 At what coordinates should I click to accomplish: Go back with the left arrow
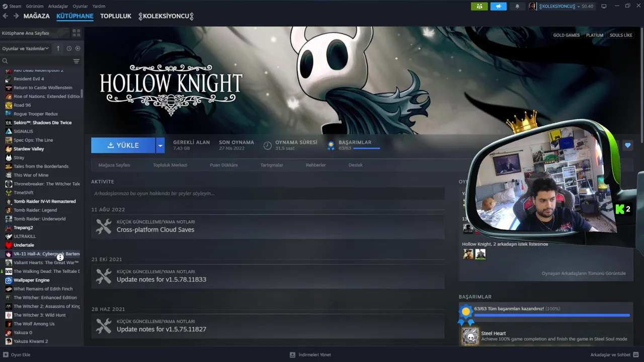[6, 16]
